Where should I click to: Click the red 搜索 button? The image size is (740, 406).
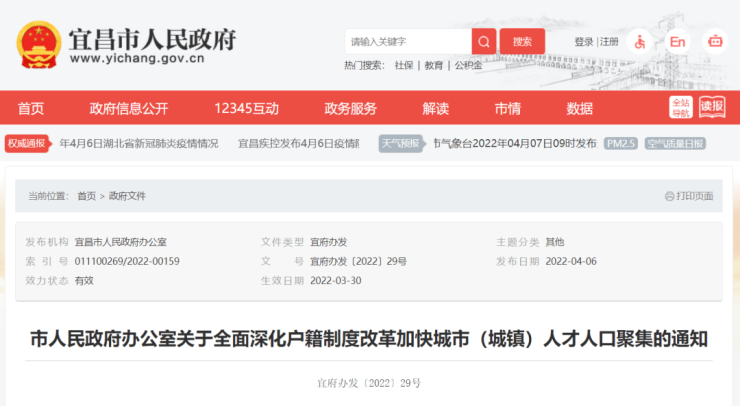point(522,41)
